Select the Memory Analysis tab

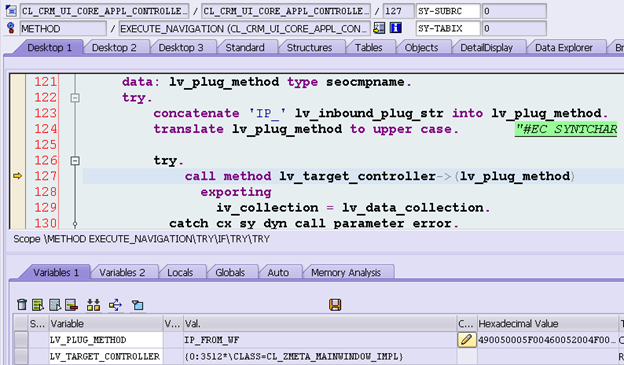pos(346,273)
